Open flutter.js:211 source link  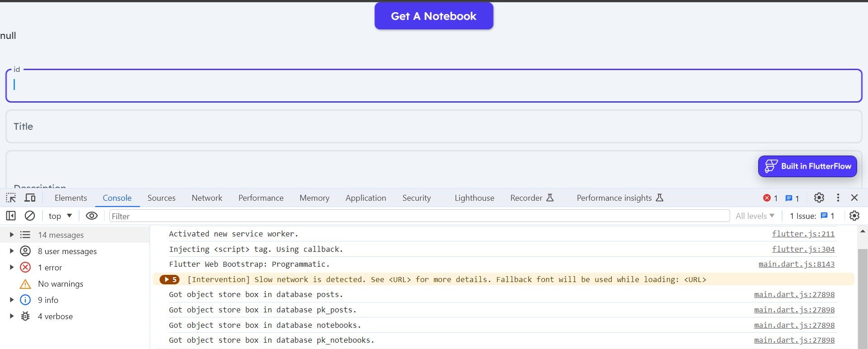pos(803,234)
